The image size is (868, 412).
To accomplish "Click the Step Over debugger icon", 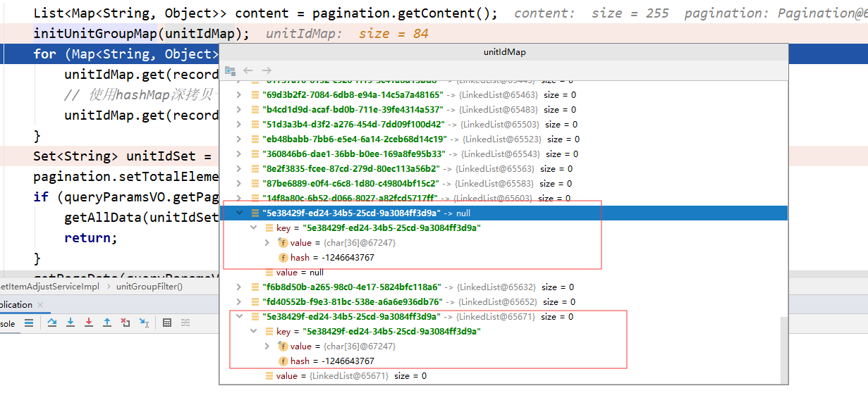I will click(x=52, y=323).
